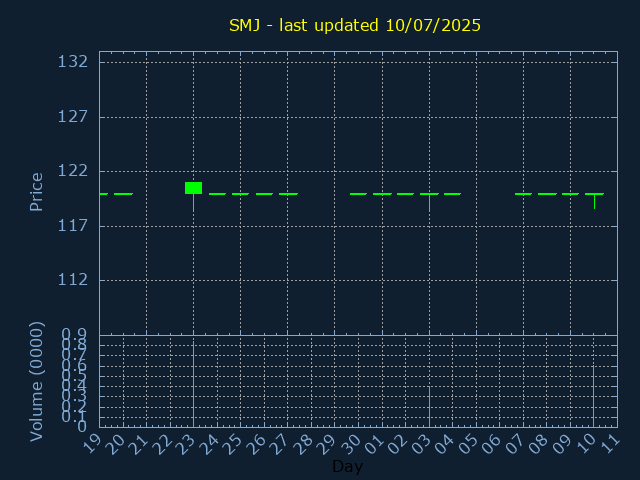
Task: Click day label 08 on x-axis
Action: (541, 443)
